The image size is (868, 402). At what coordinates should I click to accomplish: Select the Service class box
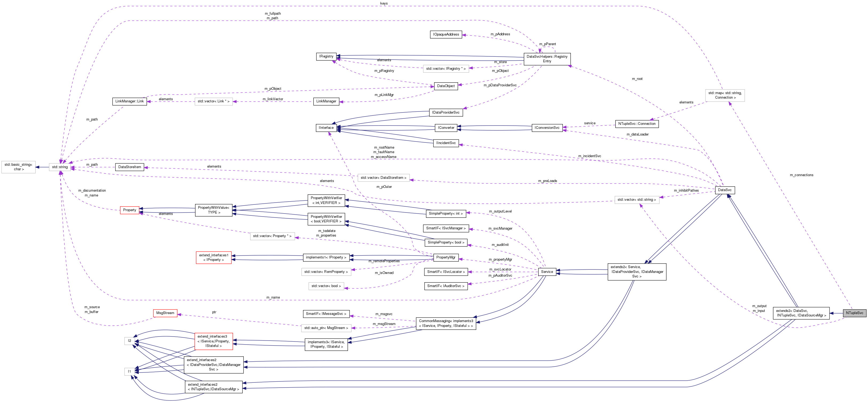point(547,272)
